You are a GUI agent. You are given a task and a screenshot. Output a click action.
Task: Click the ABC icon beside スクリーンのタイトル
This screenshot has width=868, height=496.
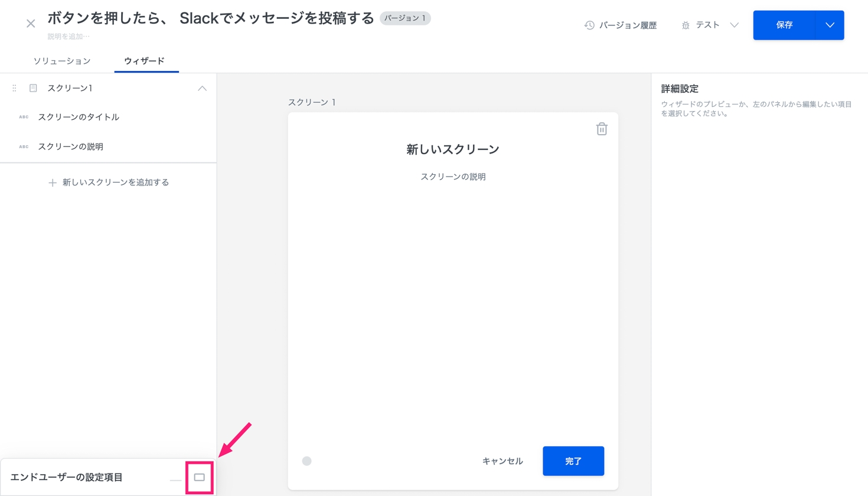pos(24,117)
